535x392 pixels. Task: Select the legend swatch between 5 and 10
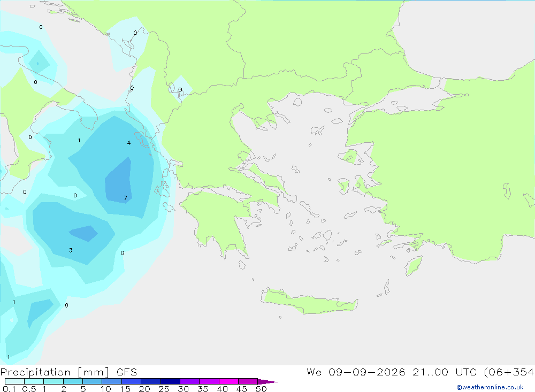pos(92,381)
